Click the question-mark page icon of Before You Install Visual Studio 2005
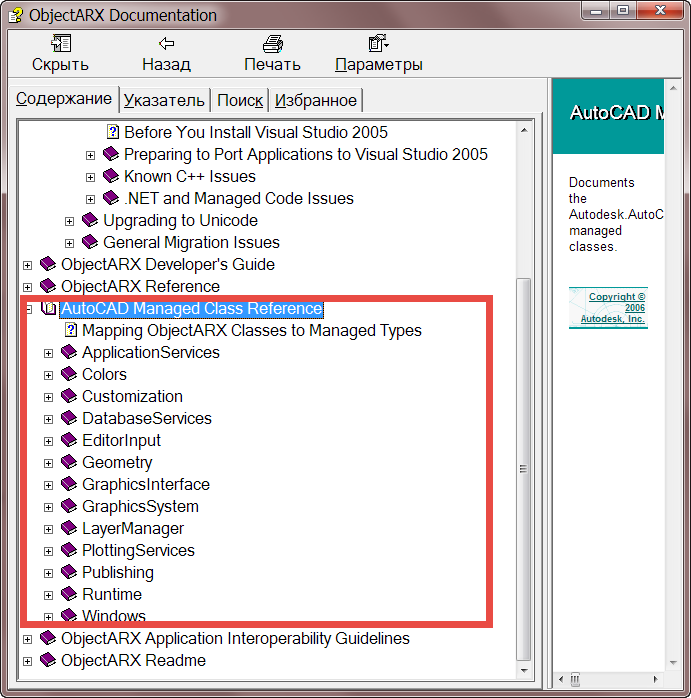The width and height of the screenshot is (691, 698). pyautogui.click(x=113, y=132)
